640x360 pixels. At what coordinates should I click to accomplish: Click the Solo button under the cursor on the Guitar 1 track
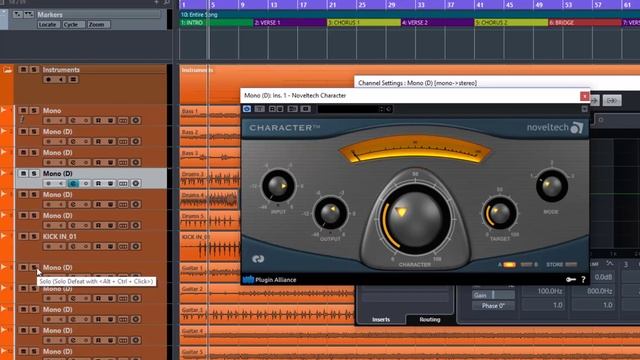(34, 267)
